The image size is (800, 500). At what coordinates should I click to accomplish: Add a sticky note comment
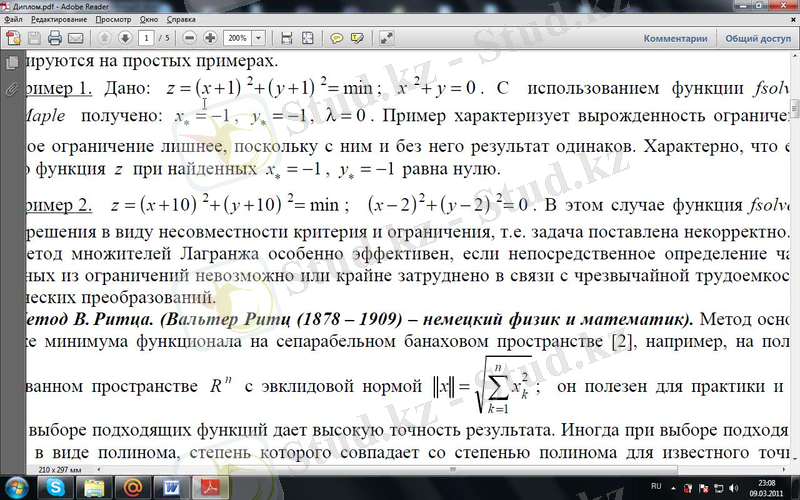336,38
